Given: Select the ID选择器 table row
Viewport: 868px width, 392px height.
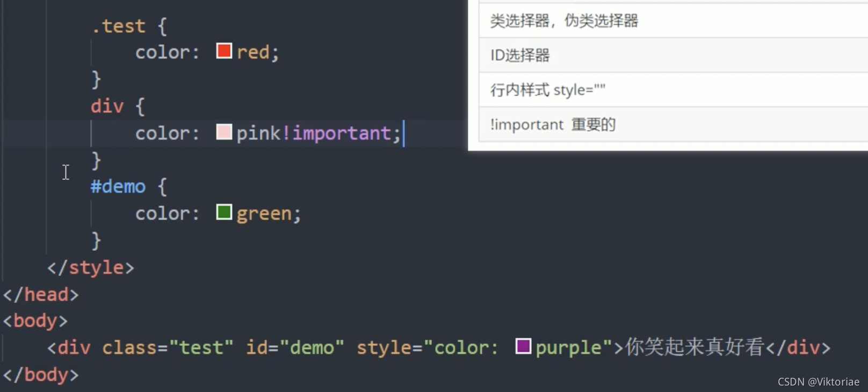Looking at the screenshot, I should (x=673, y=55).
